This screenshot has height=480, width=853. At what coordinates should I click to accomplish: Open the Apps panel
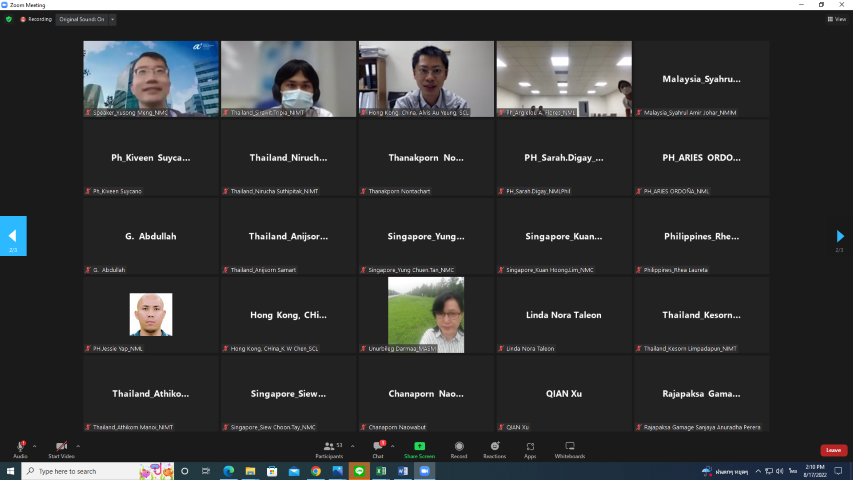(530, 447)
